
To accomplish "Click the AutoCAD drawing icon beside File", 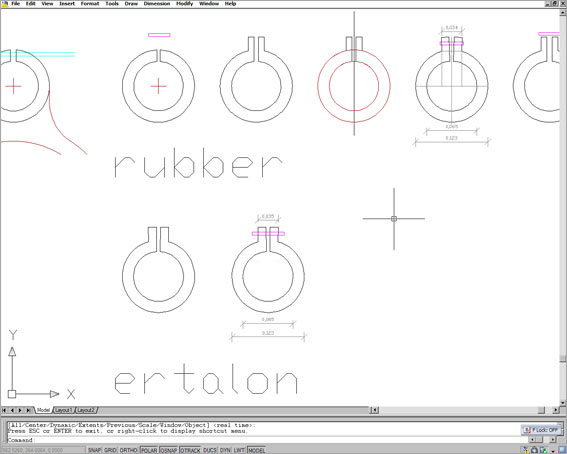I will coord(4,4).
